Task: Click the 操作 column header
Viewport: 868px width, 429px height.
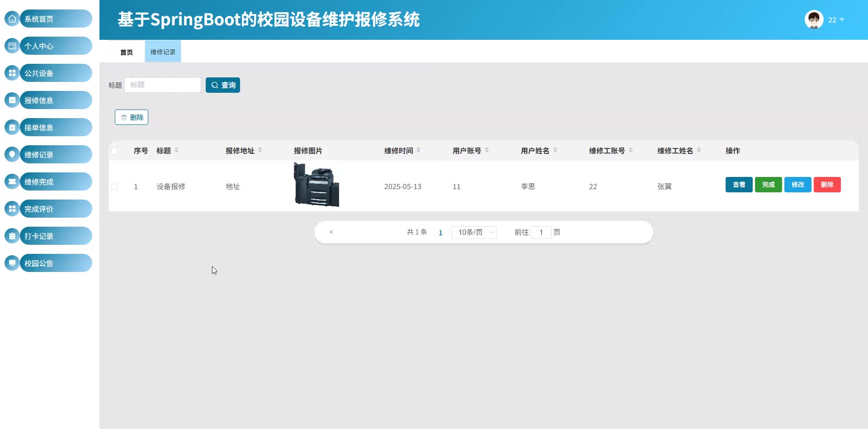Action: tap(733, 151)
